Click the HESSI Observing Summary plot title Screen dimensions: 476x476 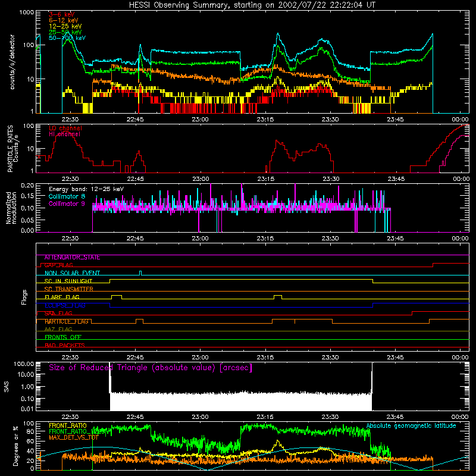pyautogui.click(x=252, y=5)
